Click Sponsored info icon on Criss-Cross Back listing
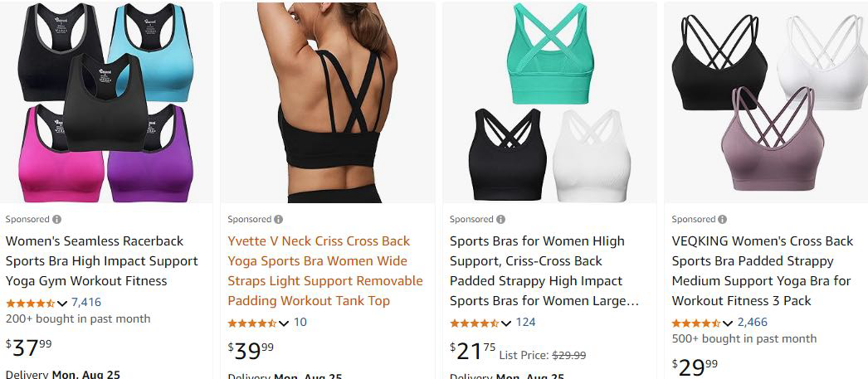 tap(500, 219)
